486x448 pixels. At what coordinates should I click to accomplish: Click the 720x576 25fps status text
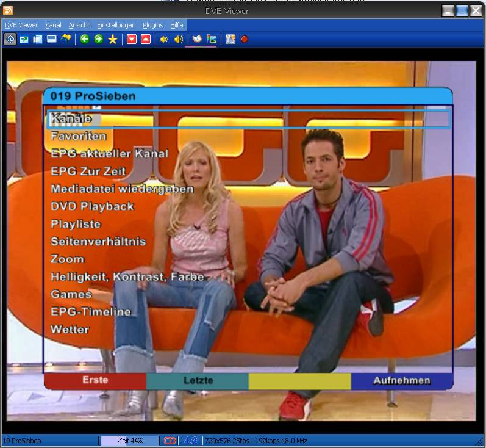coord(227,441)
